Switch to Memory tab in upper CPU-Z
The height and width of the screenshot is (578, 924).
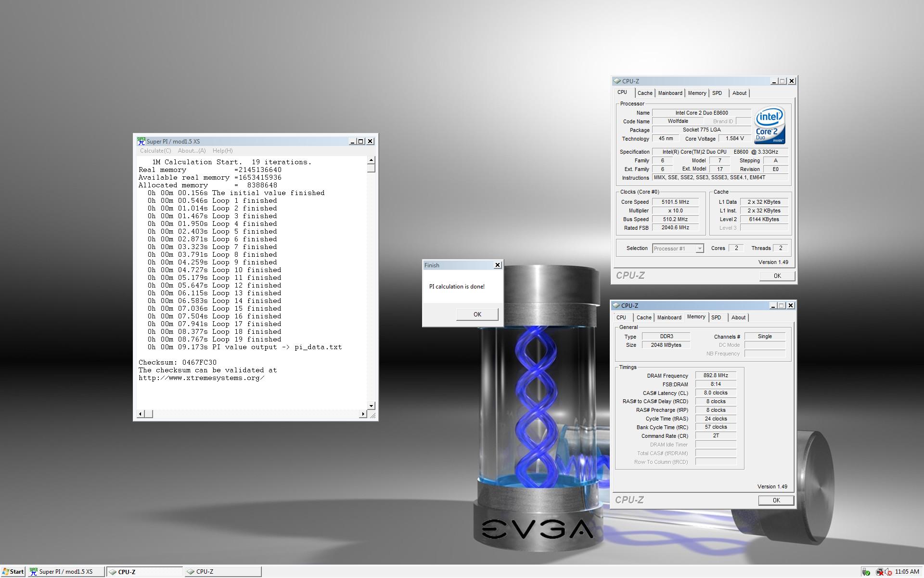pos(697,93)
